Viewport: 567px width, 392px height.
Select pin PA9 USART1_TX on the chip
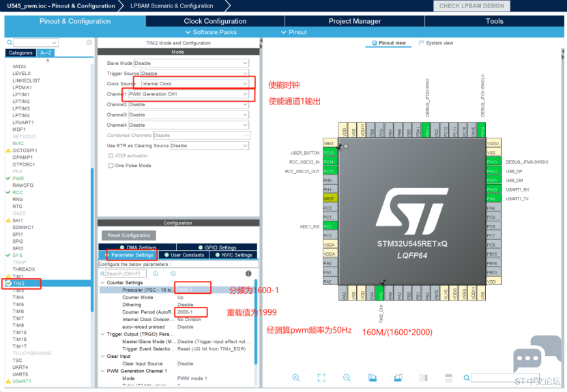[493, 198]
